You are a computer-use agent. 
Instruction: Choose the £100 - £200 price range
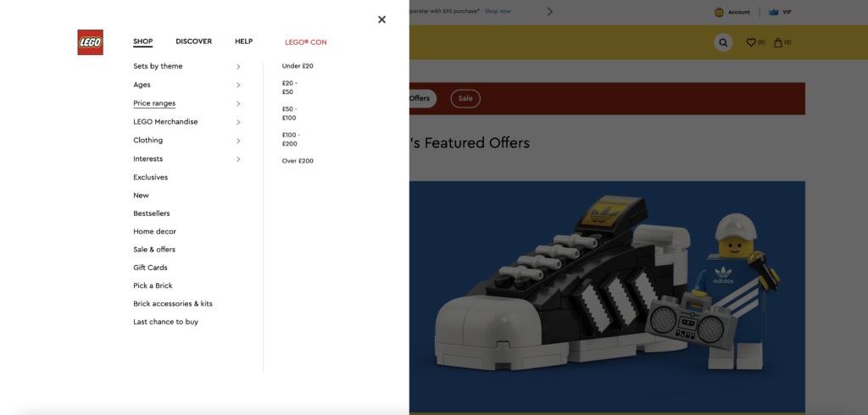tap(291, 140)
